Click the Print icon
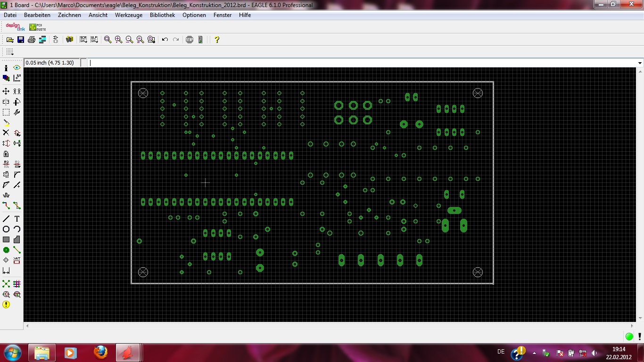Screen dimensions: 644x362 [32, 40]
